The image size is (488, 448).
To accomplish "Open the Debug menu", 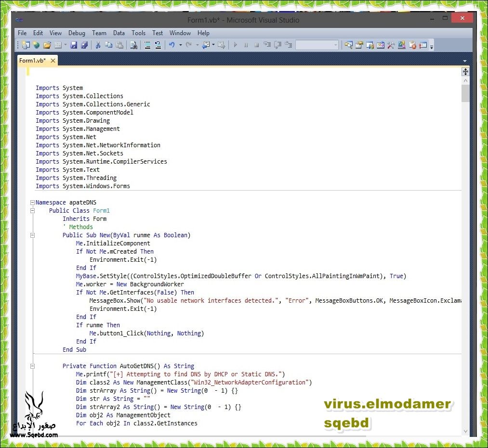I will click(77, 33).
